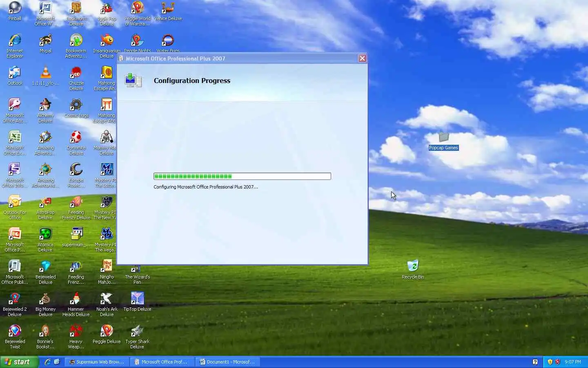Select the Bejeweled Twist shortcut

click(15, 337)
